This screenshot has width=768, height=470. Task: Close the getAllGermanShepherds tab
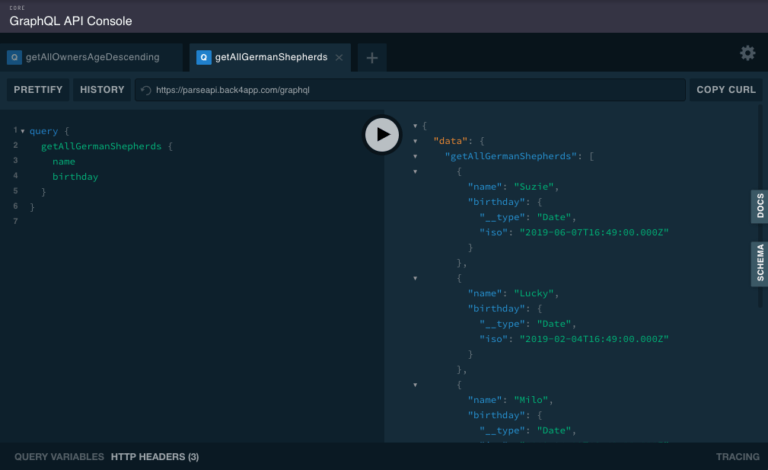(x=339, y=57)
